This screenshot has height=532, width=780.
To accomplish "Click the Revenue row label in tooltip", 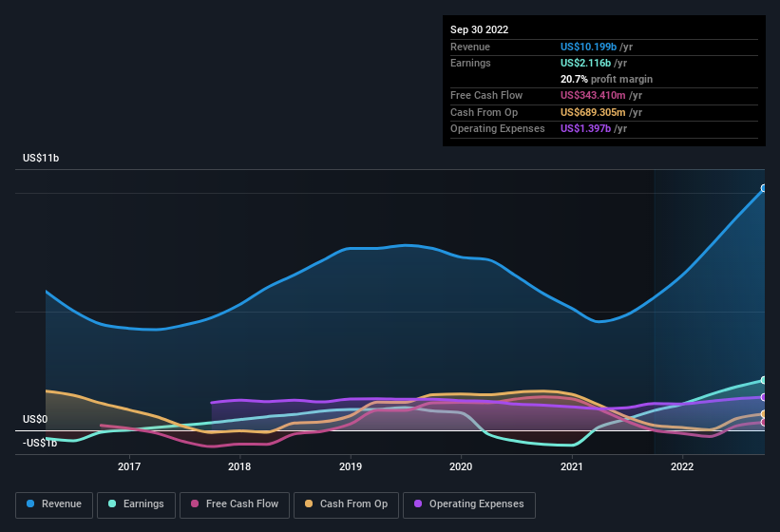I will click(x=470, y=47).
